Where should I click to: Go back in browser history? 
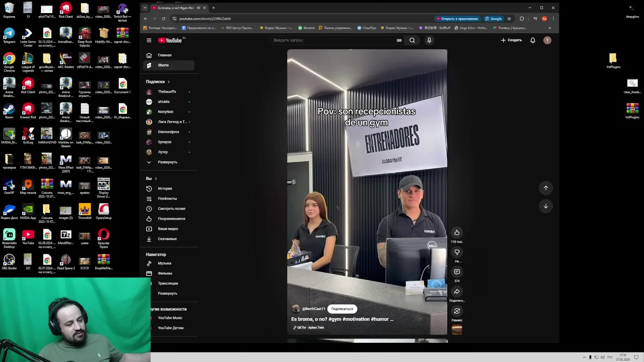(145, 19)
